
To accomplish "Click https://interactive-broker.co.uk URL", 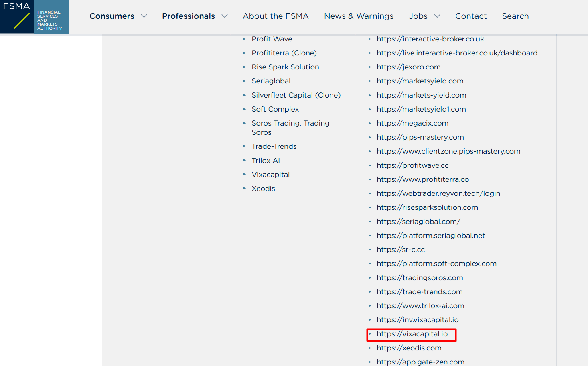I will 430,39.
